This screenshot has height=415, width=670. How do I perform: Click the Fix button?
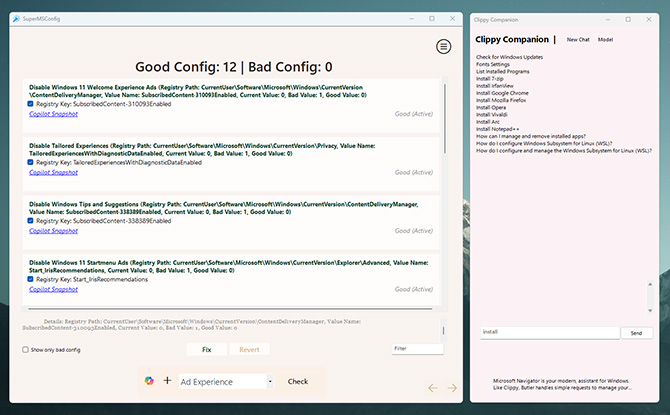click(207, 350)
